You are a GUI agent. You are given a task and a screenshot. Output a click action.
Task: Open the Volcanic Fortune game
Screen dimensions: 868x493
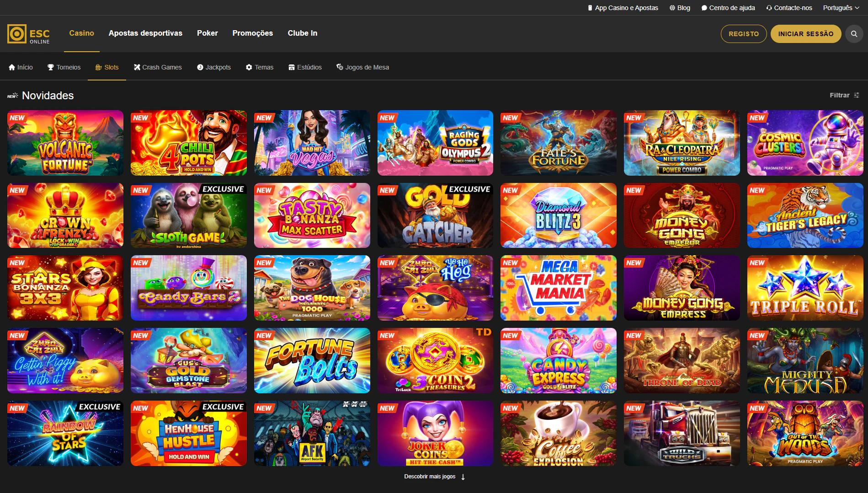[x=65, y=143]
